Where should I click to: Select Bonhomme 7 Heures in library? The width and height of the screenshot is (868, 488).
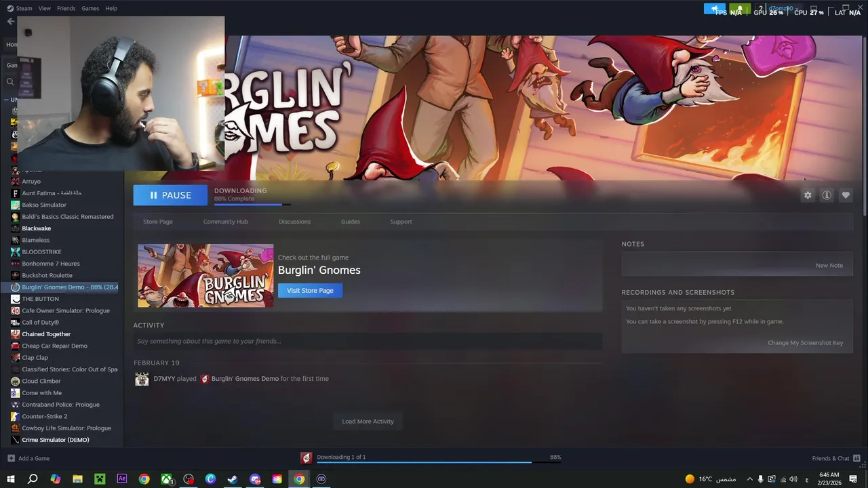51,264
